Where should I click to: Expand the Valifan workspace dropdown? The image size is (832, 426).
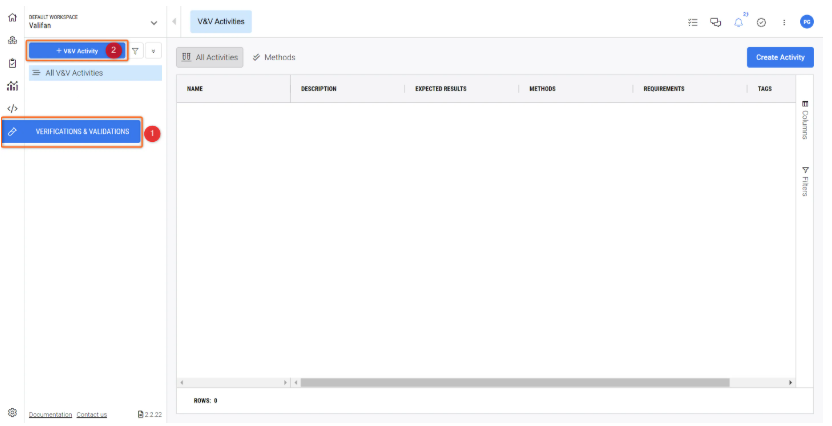(x=154, y=23)
